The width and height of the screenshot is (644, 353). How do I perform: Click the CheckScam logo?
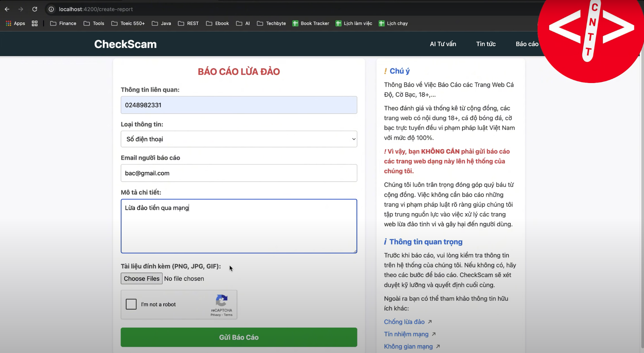(x=125, y=44)
